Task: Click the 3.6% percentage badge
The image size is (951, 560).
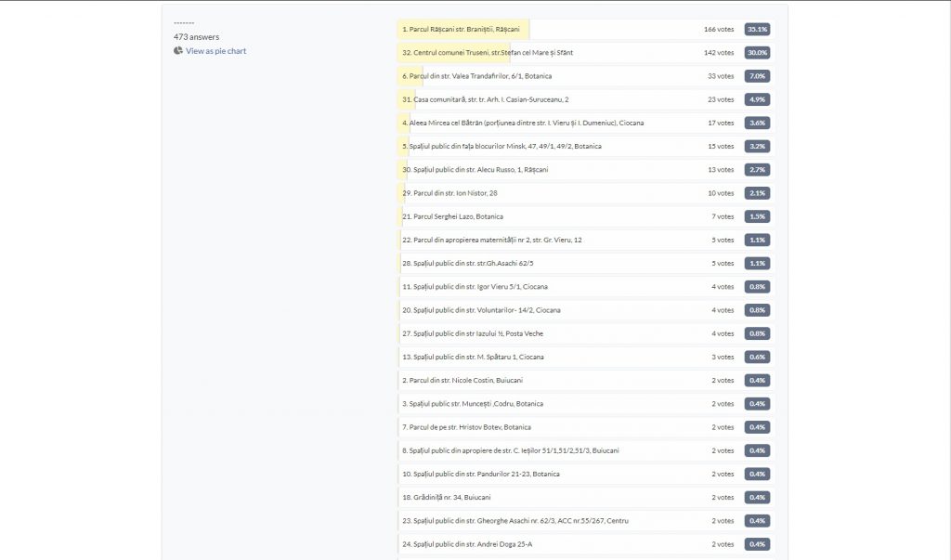Action: coord(757,123)
